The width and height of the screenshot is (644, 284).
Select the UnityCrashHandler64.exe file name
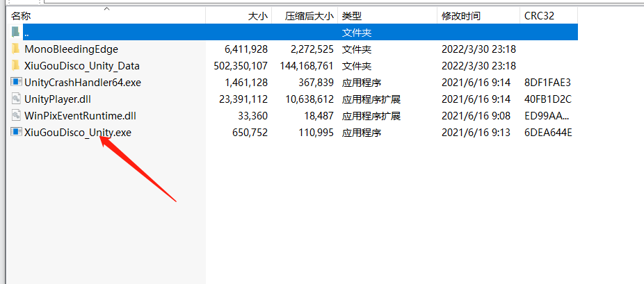pyautogui.click(x=83, y=83)
